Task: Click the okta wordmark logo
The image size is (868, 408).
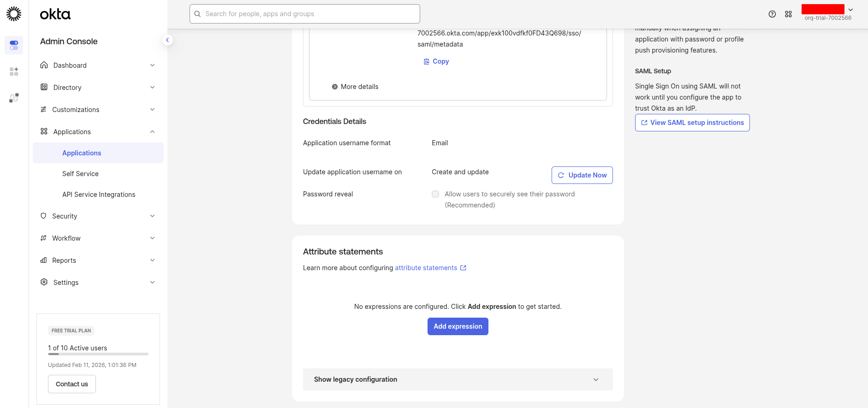Action: tap(55, 14)
